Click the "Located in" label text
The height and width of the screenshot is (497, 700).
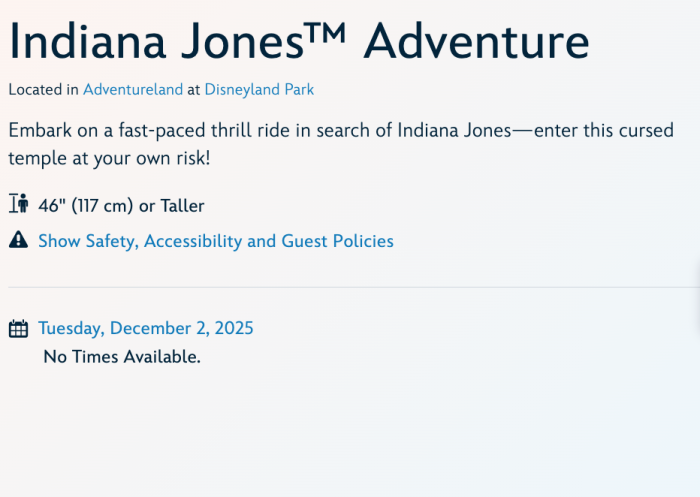pyautogui.click(x=44, y=89)
